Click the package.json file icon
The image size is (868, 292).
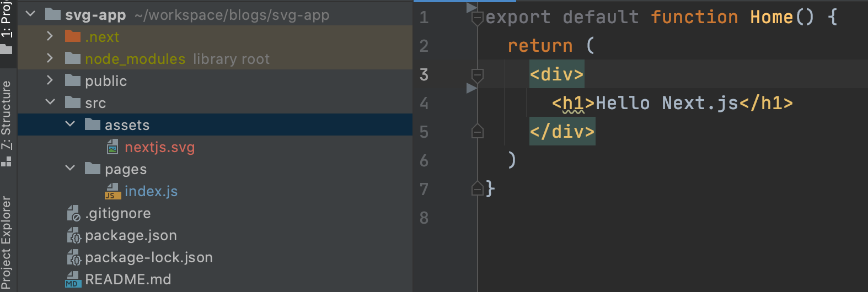click(x=73, y=235)
